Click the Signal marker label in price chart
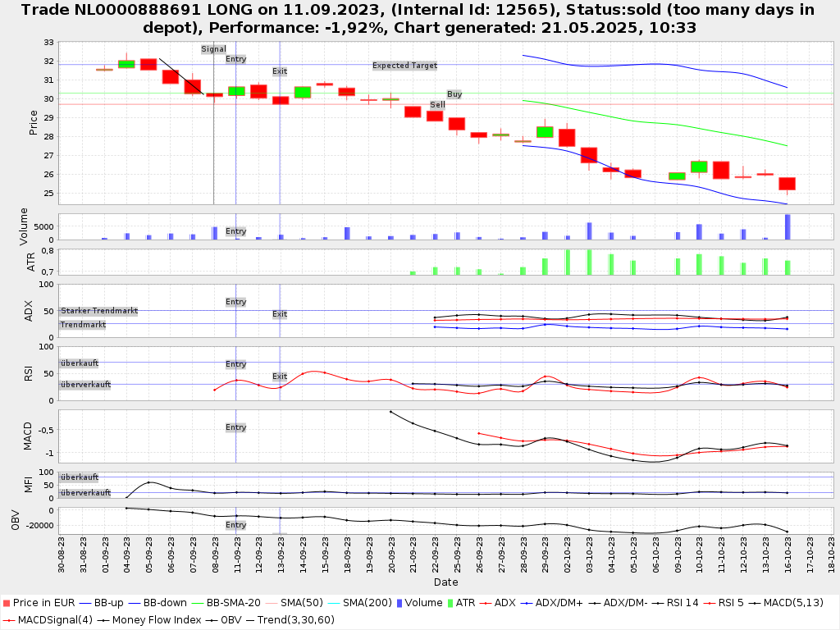The height and width of the screenshot is (630, 840). [213, 49]
